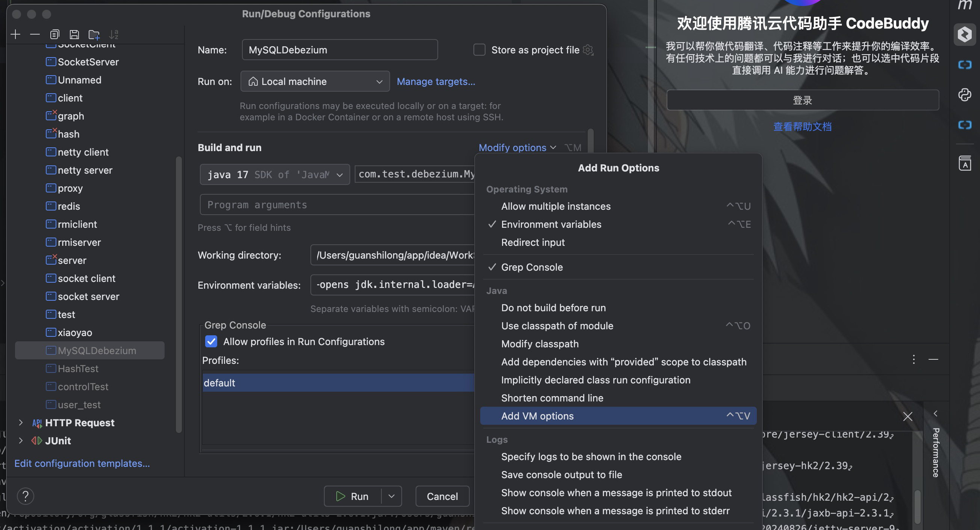Open Edit configuration templates link

tap(82, 463)
